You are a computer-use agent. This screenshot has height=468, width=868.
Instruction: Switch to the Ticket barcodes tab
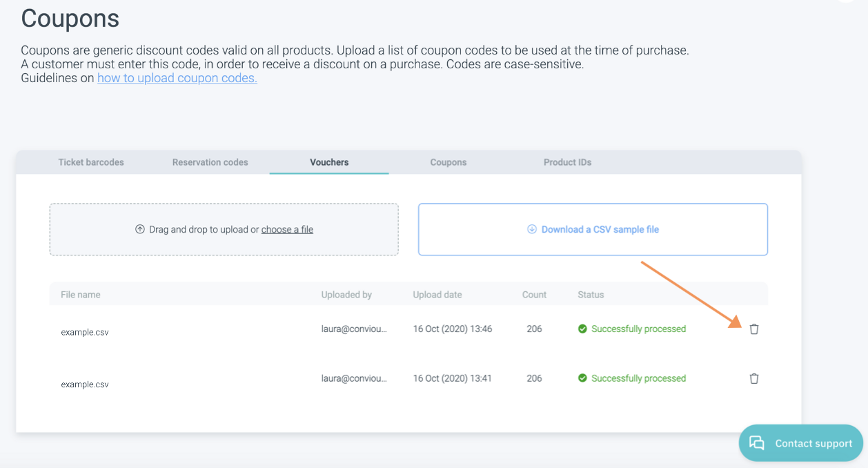click(x=91, y=162)
